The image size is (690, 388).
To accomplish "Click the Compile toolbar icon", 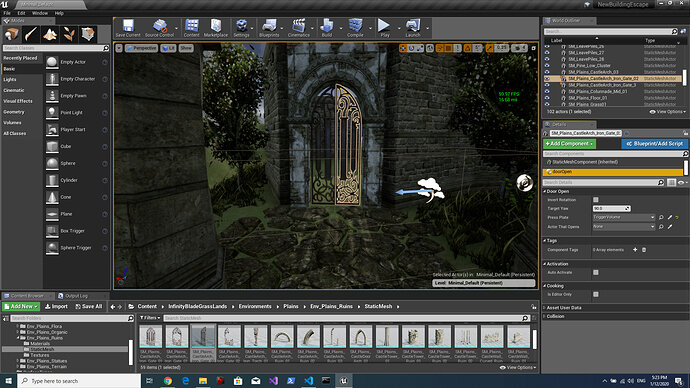I will (355, 28).
